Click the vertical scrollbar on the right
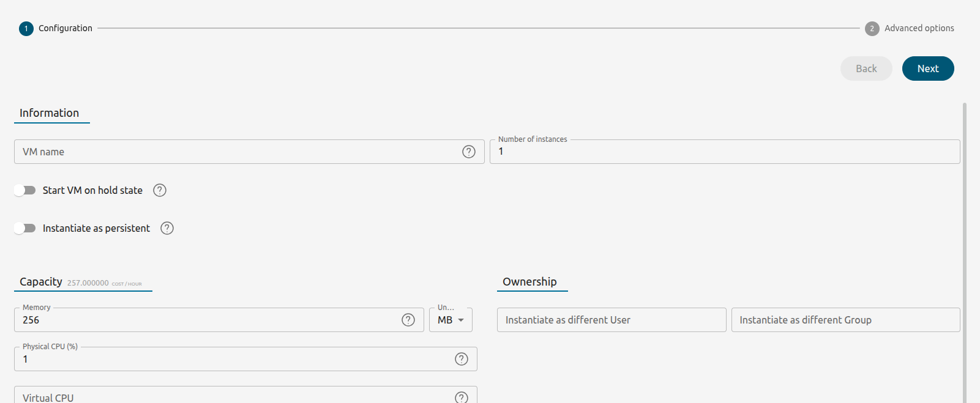 [x=965, y=245]
